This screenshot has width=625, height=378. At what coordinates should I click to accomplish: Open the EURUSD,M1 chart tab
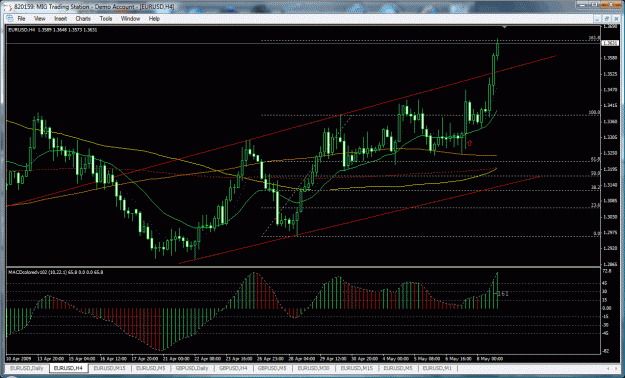pyautogui.click(x=439, y=368)
